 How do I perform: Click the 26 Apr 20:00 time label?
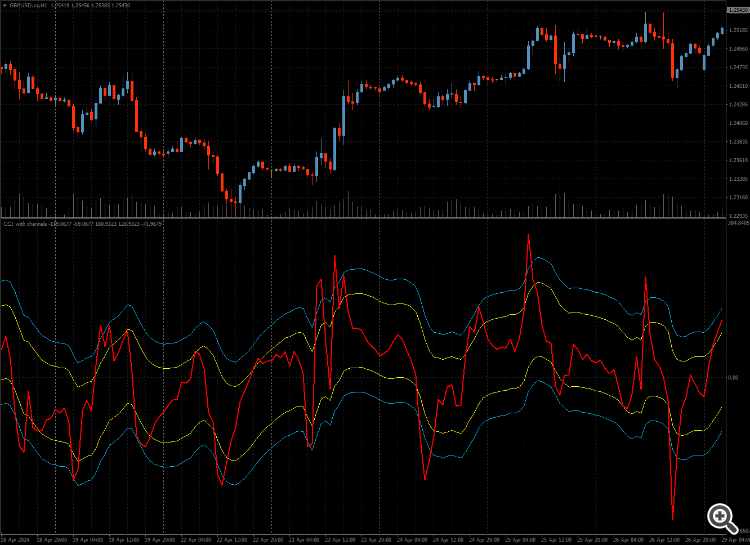700,540
